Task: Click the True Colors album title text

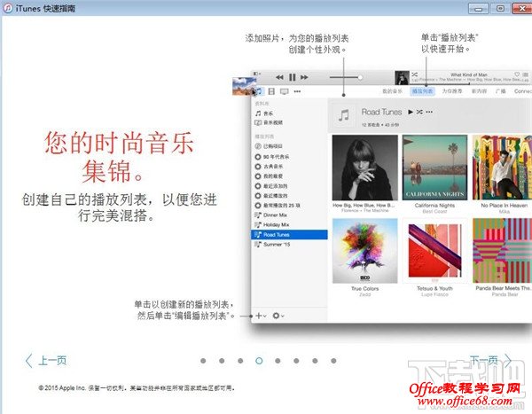Action: pyautogui.click(x=365, y=288)
